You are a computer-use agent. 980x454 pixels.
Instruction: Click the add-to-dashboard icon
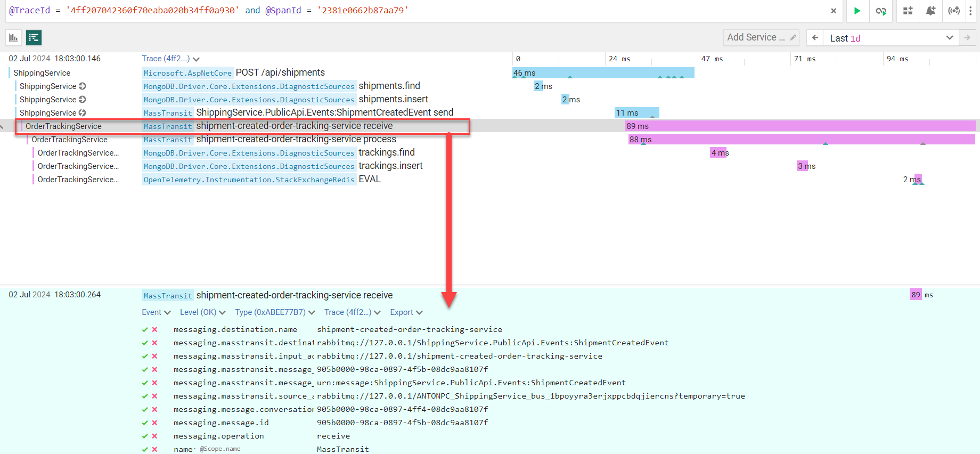(x=908, y=11)
